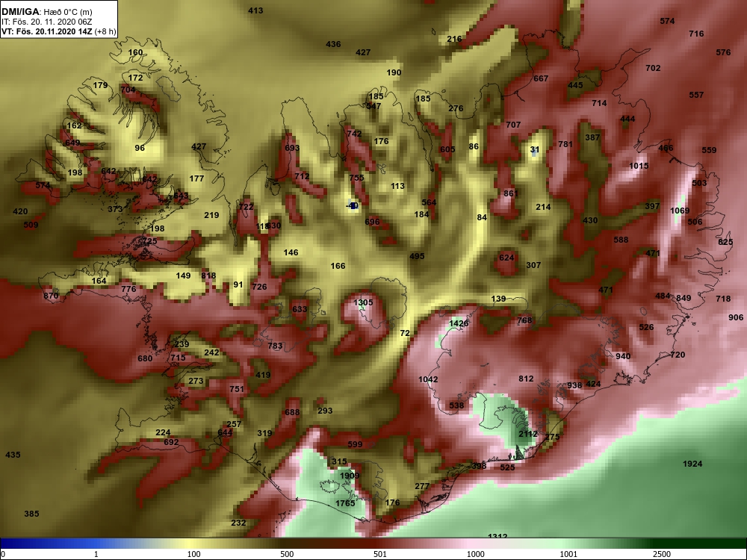
Task: Click the 500 label on the color scale
Action: (x=287, y=554)
